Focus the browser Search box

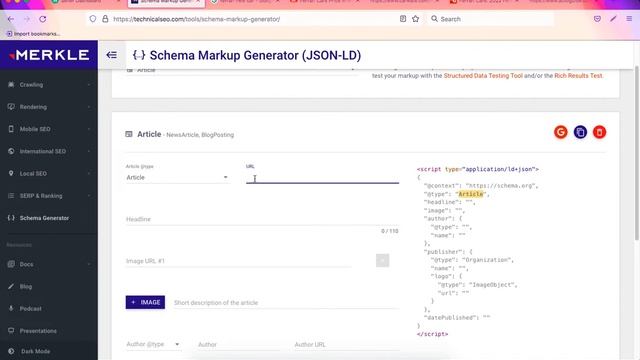pos(490,19)
